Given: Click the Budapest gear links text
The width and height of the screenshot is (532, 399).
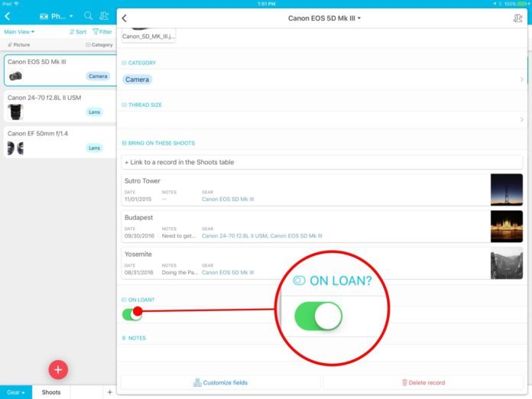Looking at the screenshot, I should point(262,235).
